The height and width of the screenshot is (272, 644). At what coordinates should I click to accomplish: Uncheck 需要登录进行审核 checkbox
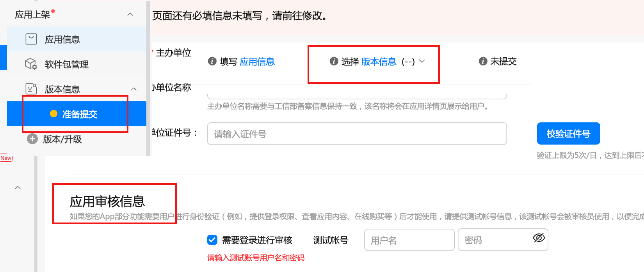coord(212,240)
